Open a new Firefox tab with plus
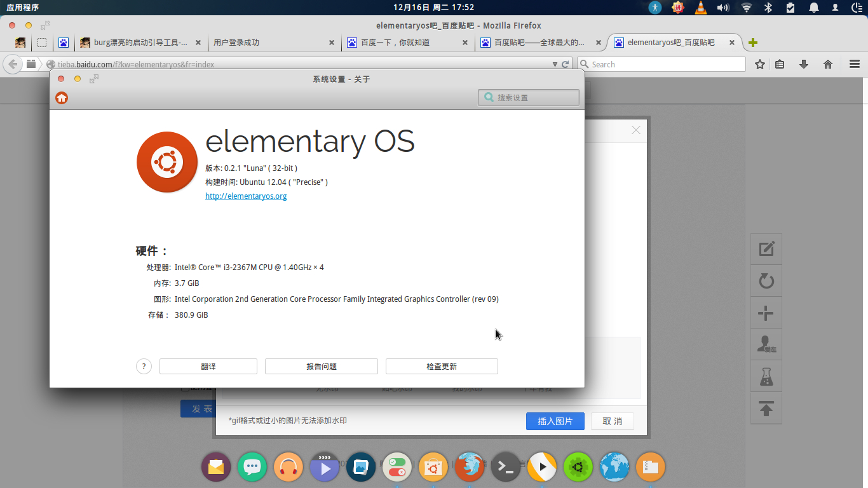The height and width of the screenshot is (488, 868). (753, 43)
